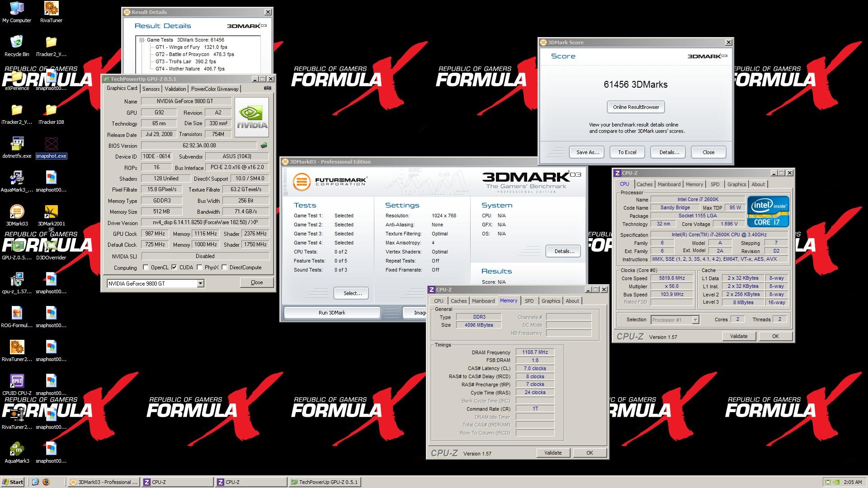Launch the RivaTuner desktop shortcut at top
This screenshot has width=868, height=488.
click(51, 12)
